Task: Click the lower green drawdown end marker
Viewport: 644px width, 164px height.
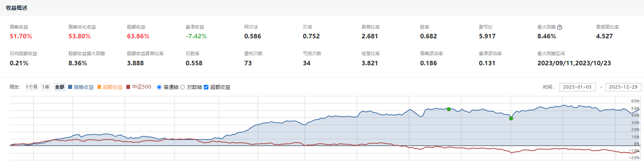Action: (511, 118)
